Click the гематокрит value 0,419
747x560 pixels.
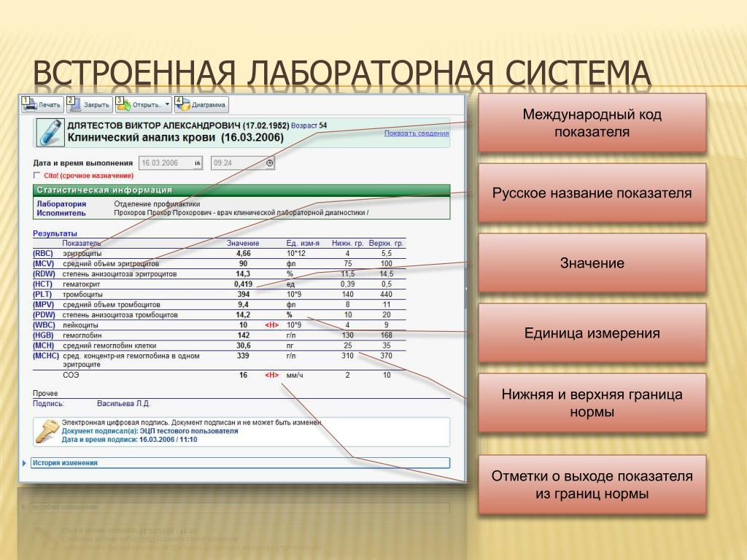tap(243, 284)
